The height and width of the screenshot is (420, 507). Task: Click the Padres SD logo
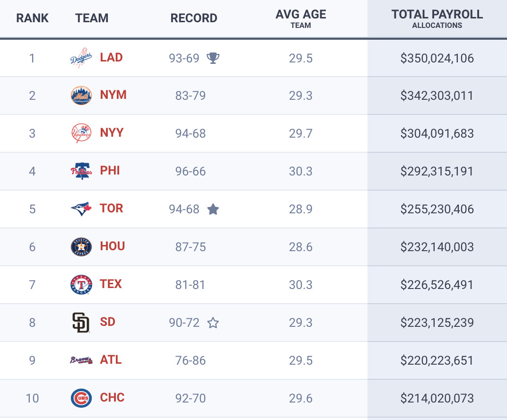click(81, 323)
